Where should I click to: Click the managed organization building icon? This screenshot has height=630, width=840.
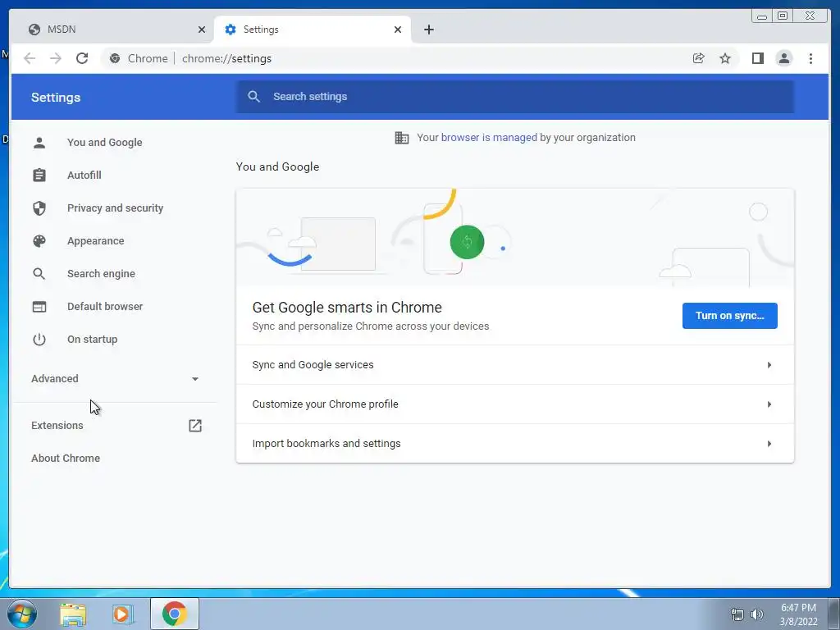pyautogui.click(x=402, y=138)
